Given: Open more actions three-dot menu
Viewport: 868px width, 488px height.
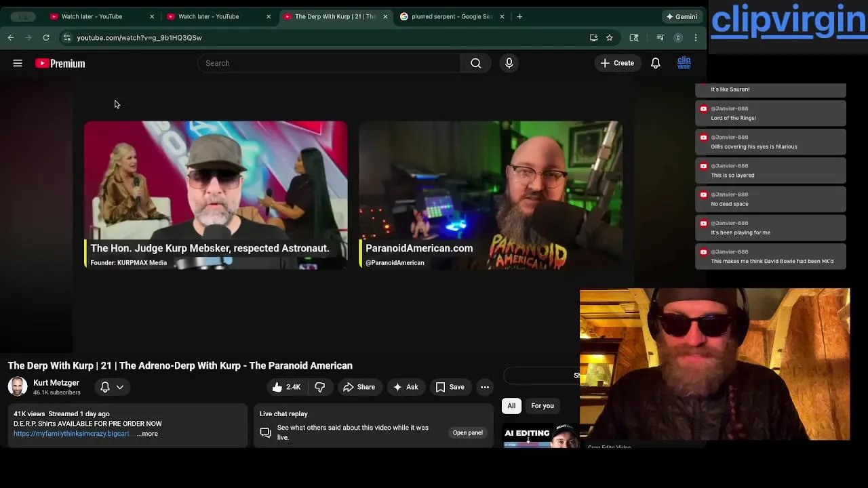Looking at the screenshot, I should [485, 387].
